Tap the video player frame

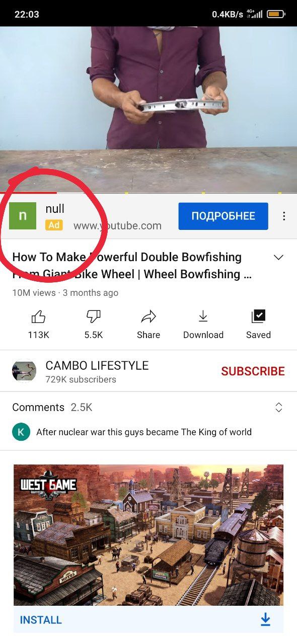[148, 110]
